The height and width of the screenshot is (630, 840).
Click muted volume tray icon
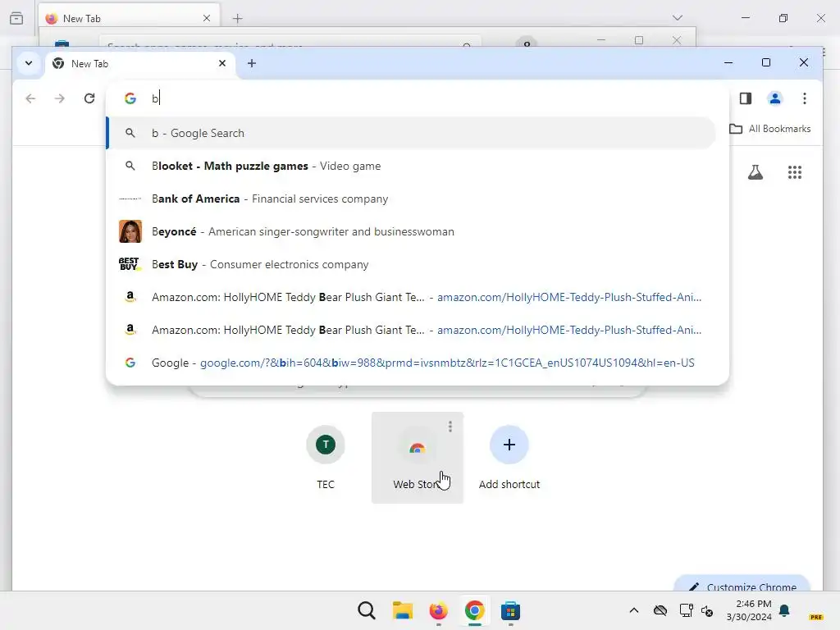707,610
